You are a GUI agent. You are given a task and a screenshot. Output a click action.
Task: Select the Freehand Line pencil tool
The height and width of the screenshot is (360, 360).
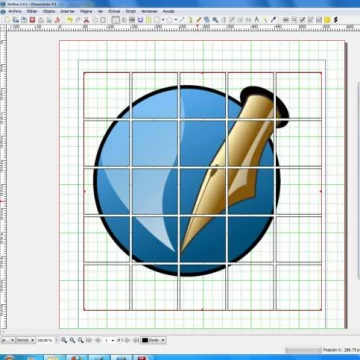point(199,20)
